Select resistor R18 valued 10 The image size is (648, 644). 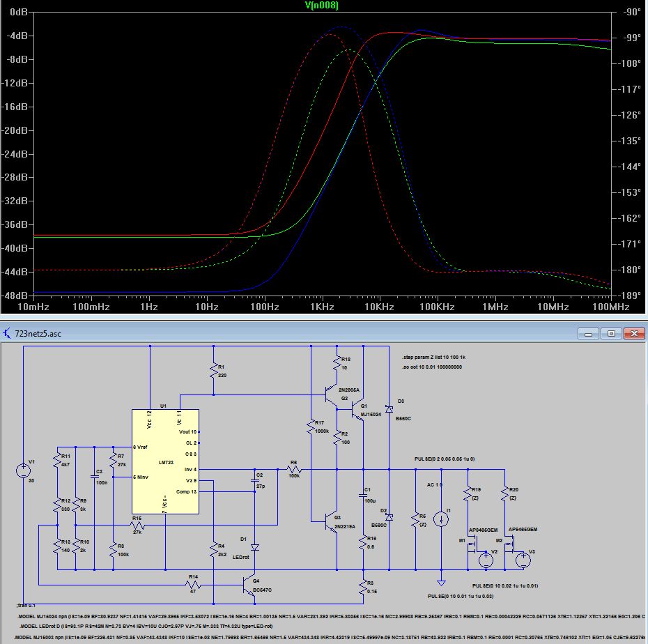point(337,363)
